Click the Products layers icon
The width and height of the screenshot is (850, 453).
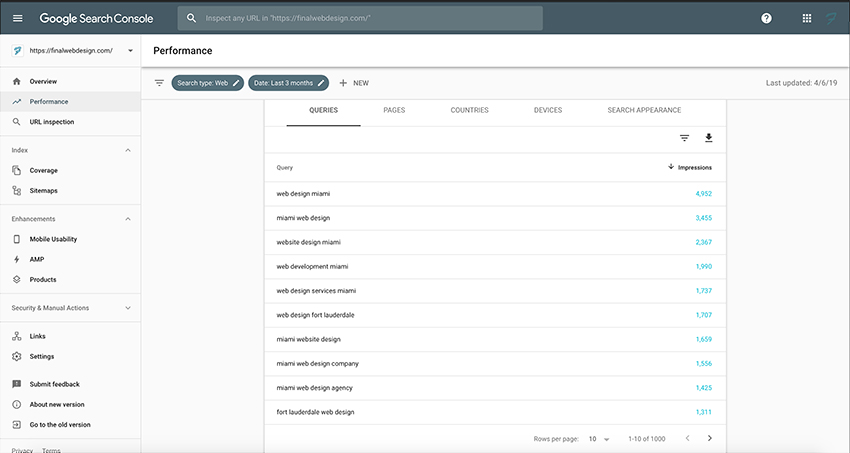(x=17, y=280)
